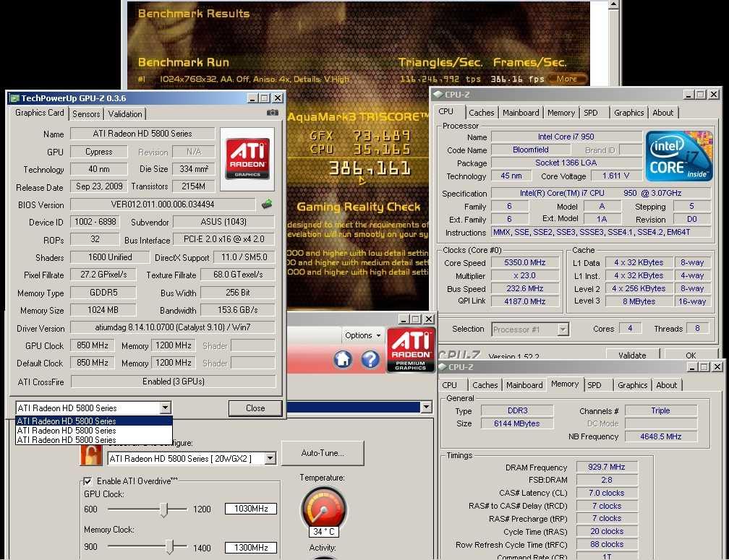729x560 pixels.
Task: Click the GPU-Z Close button
Action: [255, 408]
